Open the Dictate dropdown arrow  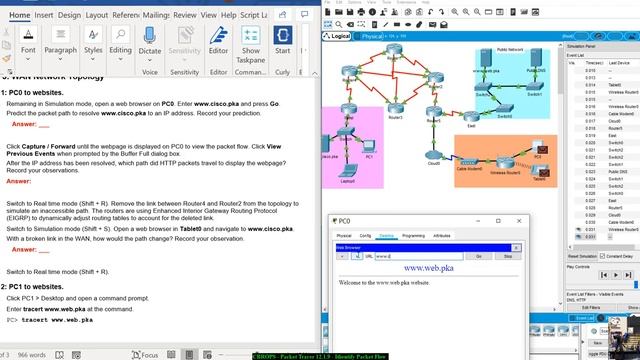[x=149, y=60]
